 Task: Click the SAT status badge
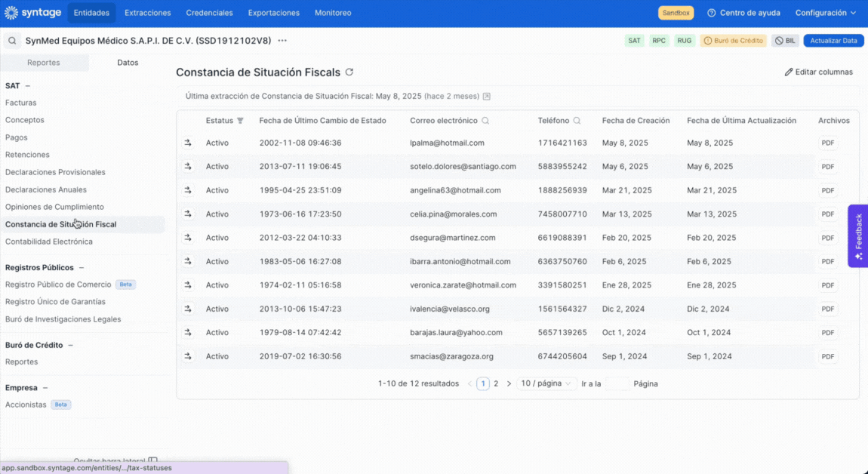coord(634,41)
